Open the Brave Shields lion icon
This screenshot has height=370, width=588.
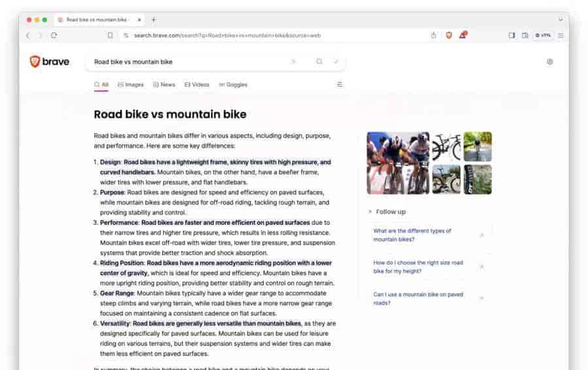448,35
